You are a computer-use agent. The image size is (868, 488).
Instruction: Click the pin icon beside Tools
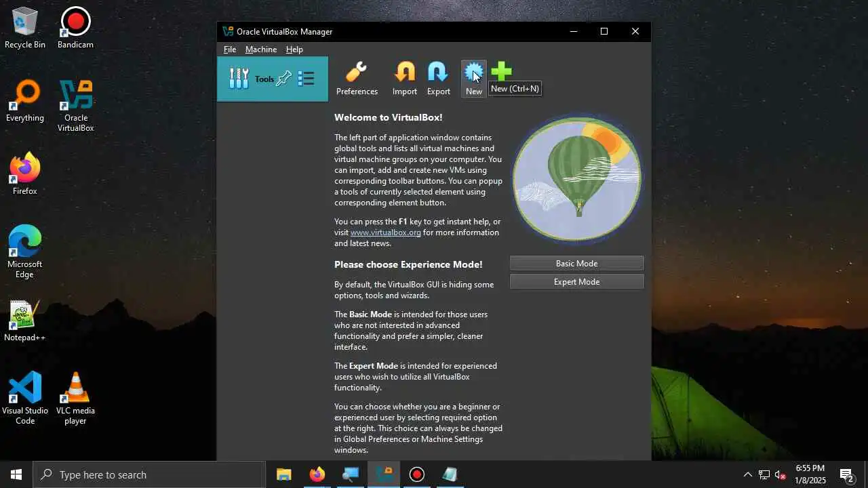click(x=284, y=79)
